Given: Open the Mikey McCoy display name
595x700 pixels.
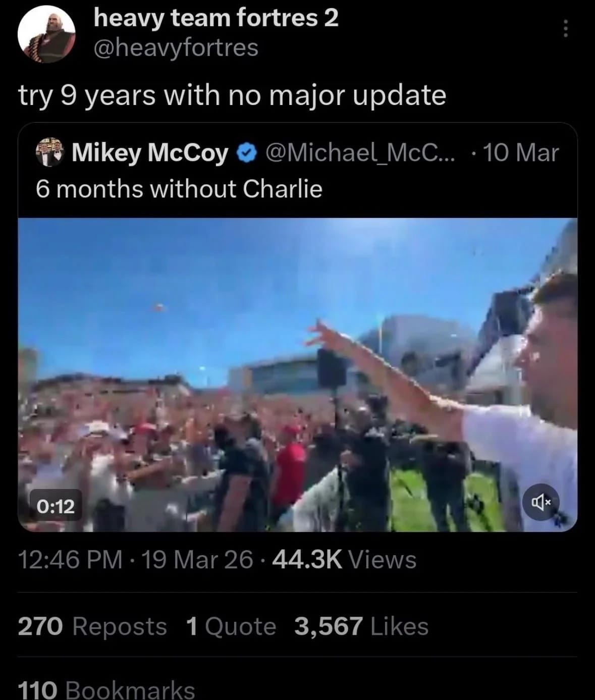Looking at the screenshot, I should 150,152.
